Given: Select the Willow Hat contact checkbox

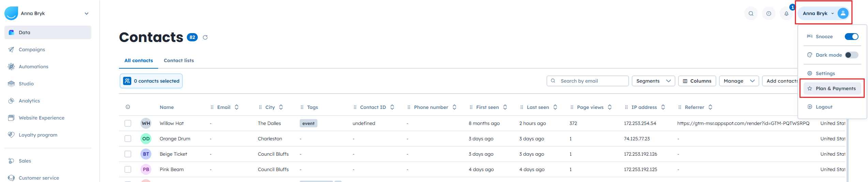Looking at the screenshot, I should [128, 123].
